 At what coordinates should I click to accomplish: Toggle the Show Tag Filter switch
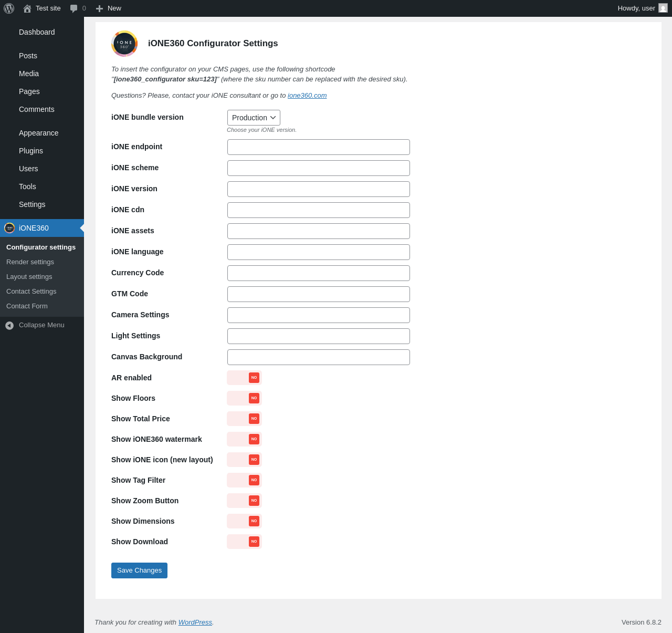click(x=244, y=480)
